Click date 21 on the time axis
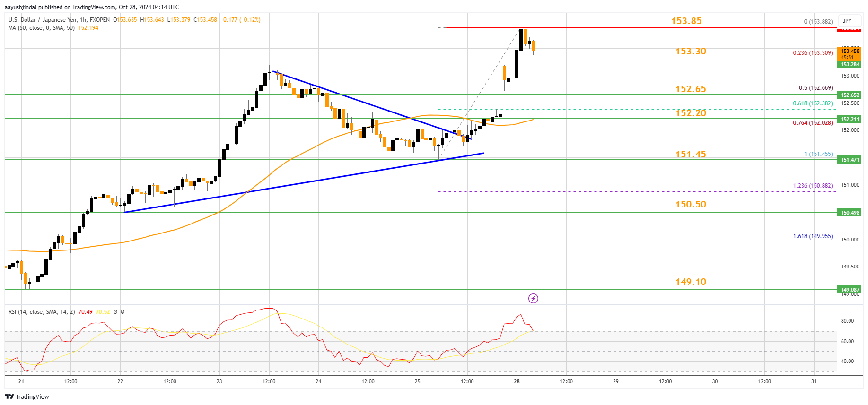Image resolution: width=868 pixels, height=405 pixels. (x=21, y=381)
